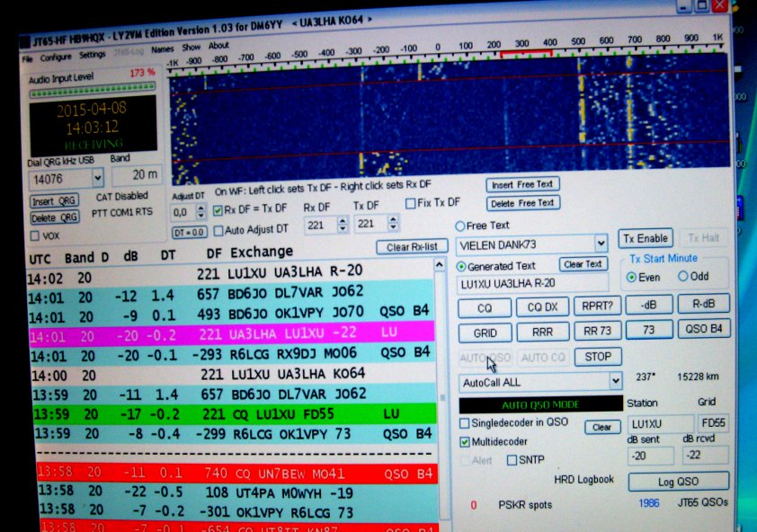
Task: Select the UT4PA M0WYH -19 row
Action: (238, 492)
